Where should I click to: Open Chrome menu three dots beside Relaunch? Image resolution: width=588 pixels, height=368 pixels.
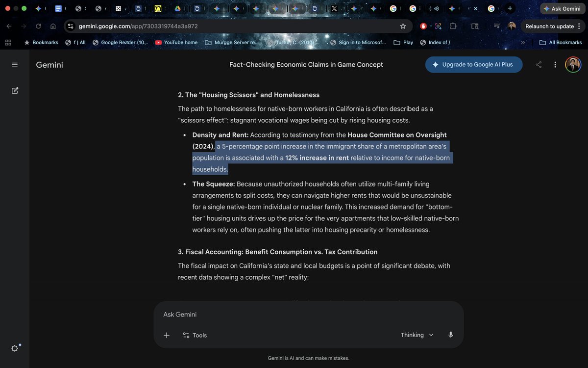pyautogui.click(x=579, y=26)
